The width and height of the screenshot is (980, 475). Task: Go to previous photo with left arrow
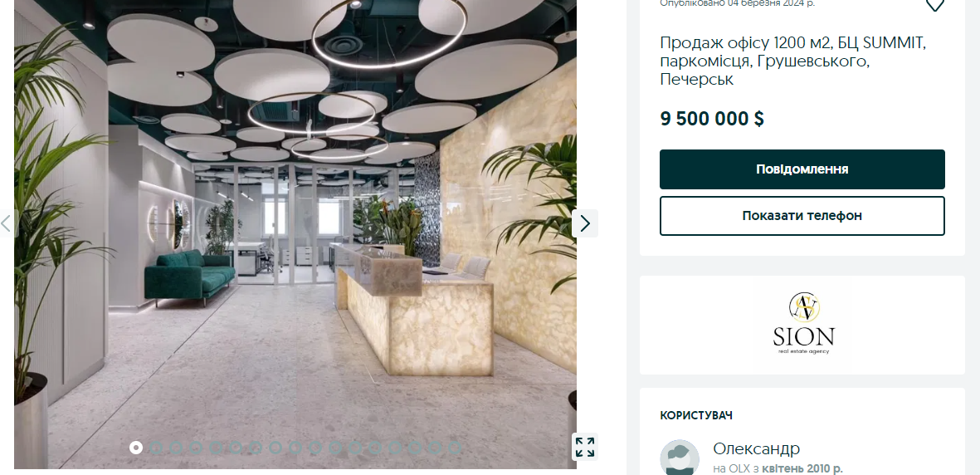tap(7, 223)
